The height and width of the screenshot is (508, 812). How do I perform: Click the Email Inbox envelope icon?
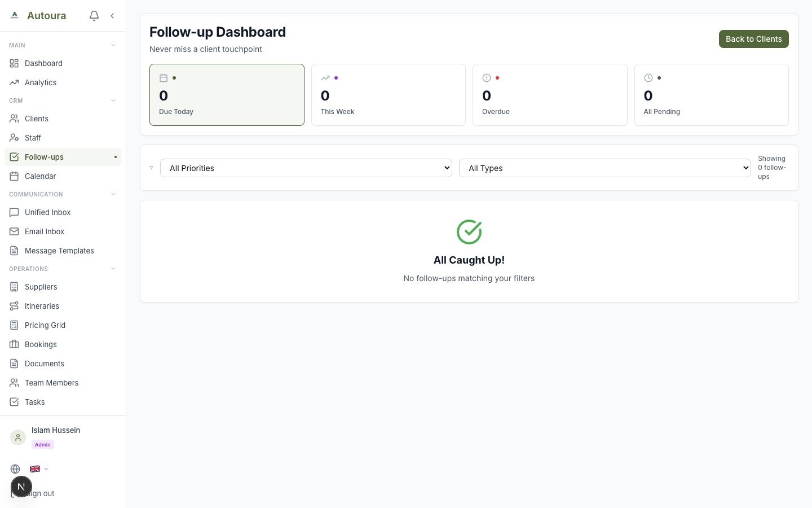tap(14, 231)
